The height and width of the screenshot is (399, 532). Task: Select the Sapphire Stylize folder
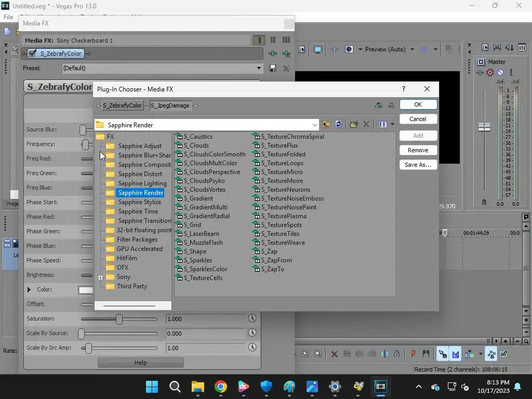point(140,202)
